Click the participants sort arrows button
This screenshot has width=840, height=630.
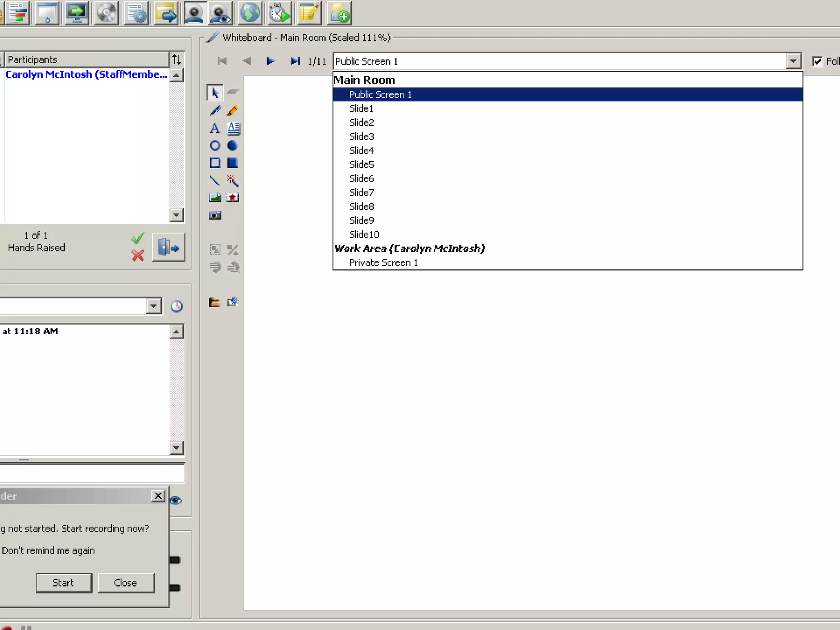coord(177,59)
